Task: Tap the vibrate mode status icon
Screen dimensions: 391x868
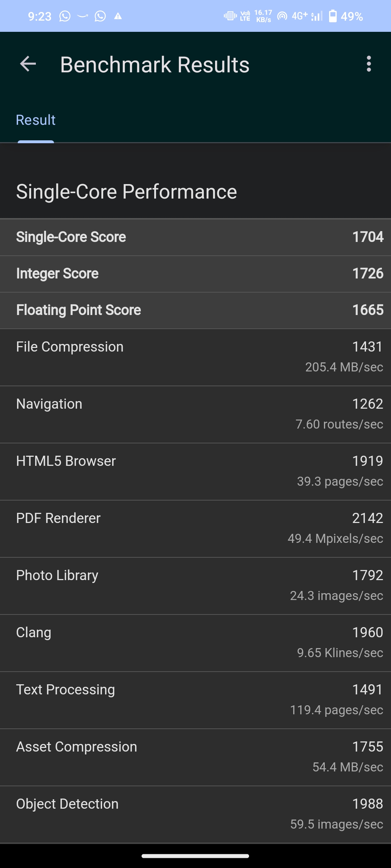Action: 230,16
